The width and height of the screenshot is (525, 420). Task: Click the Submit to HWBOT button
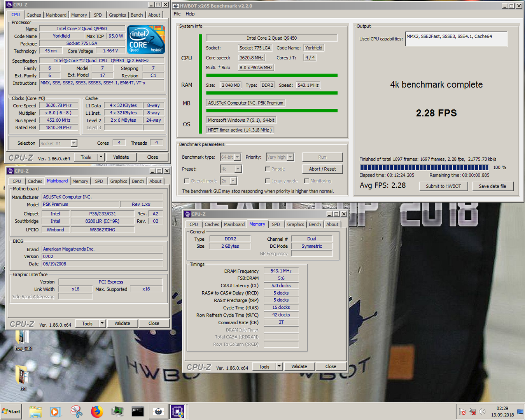coord(443,186)
